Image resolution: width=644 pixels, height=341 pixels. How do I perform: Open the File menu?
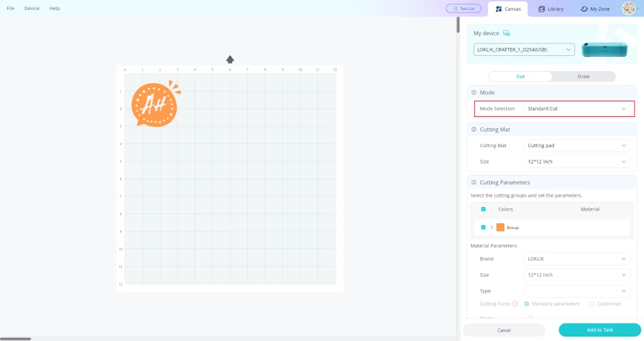[x=10, y=8]
